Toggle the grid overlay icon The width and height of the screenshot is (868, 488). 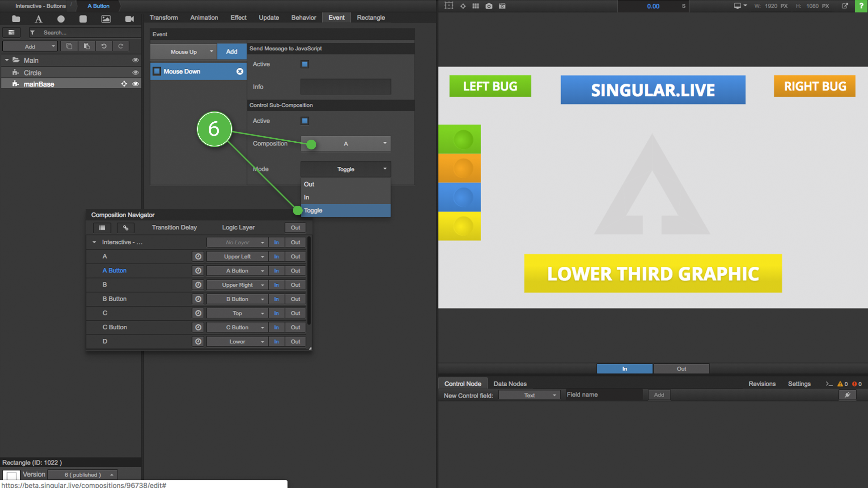pyautogui.click(x=476, y=6)
